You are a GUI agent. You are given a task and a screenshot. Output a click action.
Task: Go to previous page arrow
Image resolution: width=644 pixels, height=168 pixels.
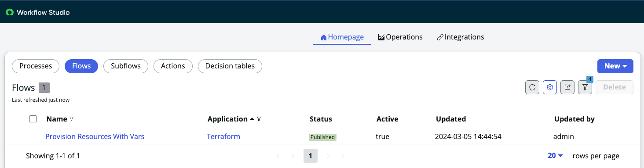tap(295, 156)
